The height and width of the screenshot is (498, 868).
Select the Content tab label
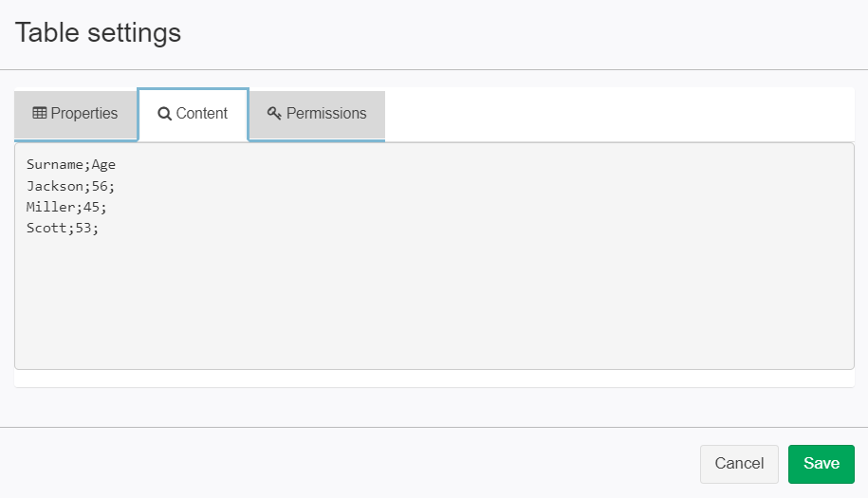tap(201, 114)
